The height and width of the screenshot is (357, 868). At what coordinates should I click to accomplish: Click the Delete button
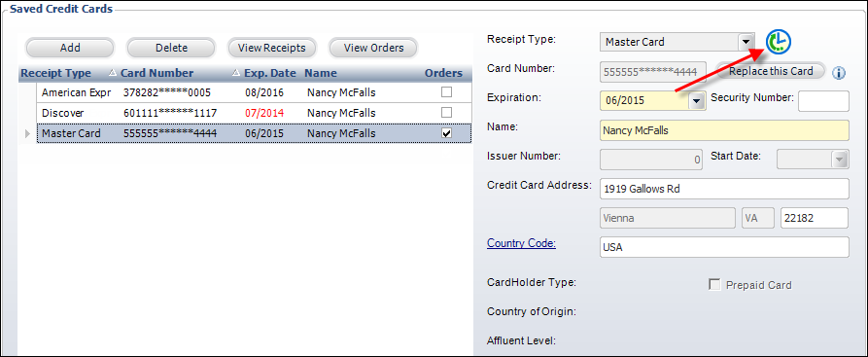(171, 48)
